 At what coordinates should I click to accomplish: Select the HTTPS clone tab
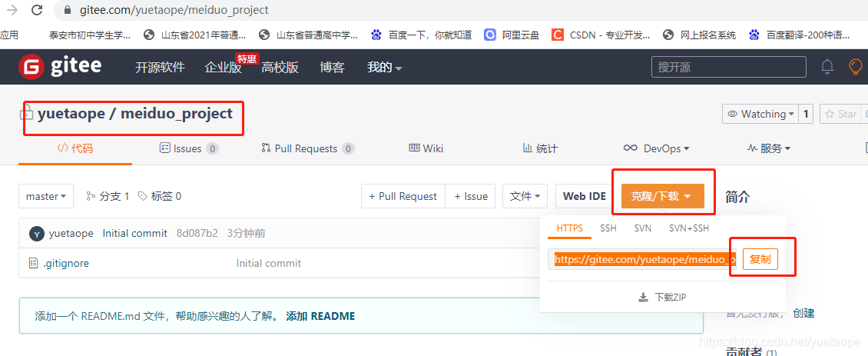pyautogui.click(x=570, y=228)
